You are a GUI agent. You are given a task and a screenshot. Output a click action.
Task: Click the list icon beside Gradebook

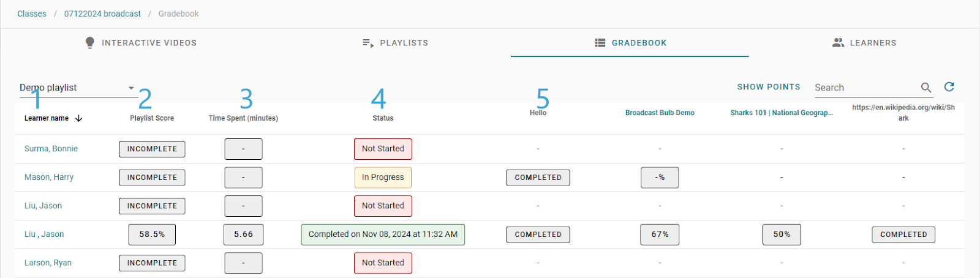(600, 43)
